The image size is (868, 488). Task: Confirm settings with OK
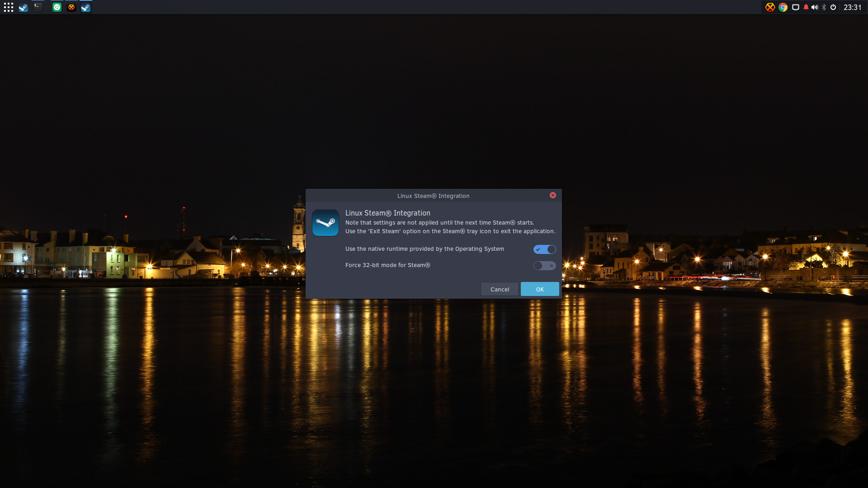540,289
